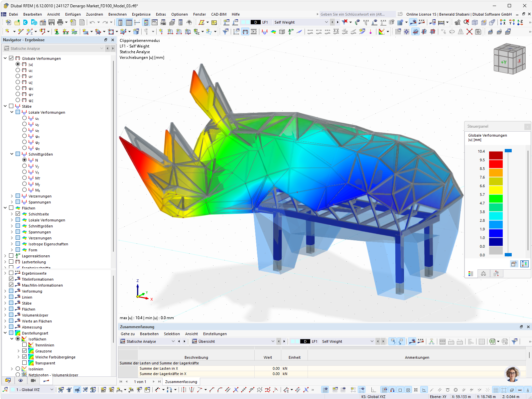532x399 pixels.
Task: Select the uZ radio button under Globale Verformungen
Action: tap(18, 82)
